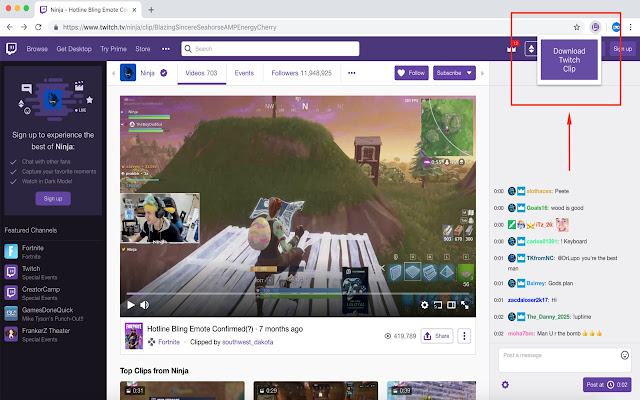Image resolution: width=640 pixels, height=400 pixels.
Task: Click the Twitch logo home icon
Action: click(11, 49)
